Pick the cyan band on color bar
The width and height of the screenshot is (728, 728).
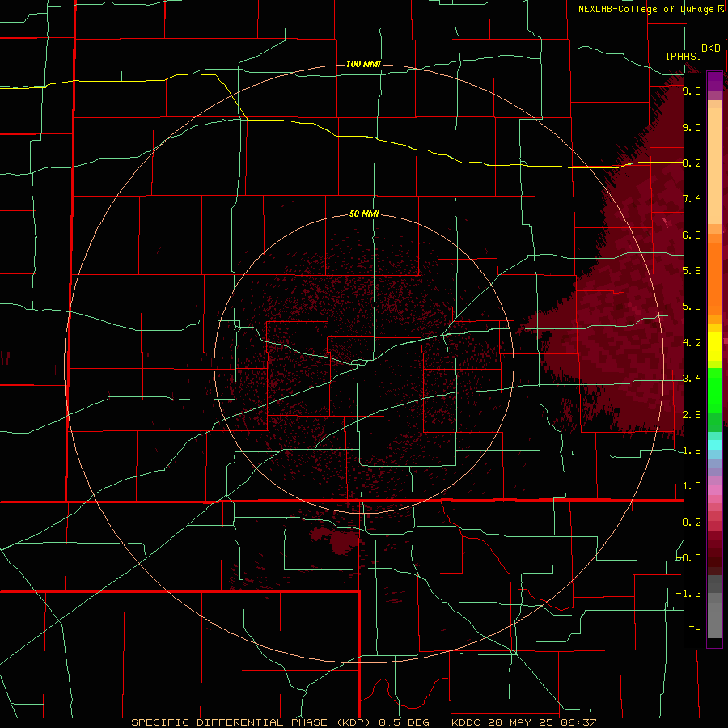point(714,445)
